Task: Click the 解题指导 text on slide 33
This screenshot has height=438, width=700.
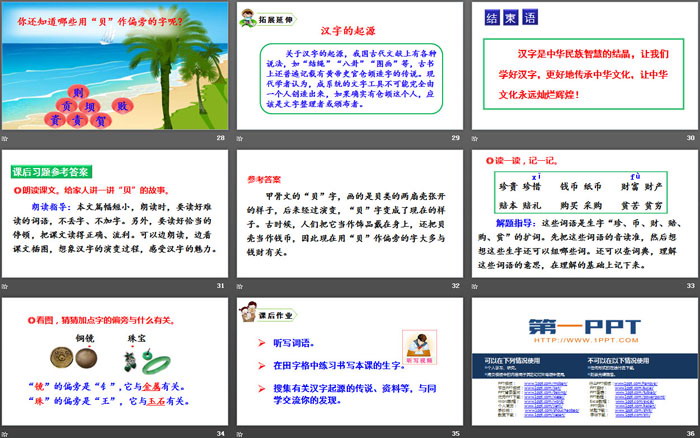Action: (x=514, y=223)
